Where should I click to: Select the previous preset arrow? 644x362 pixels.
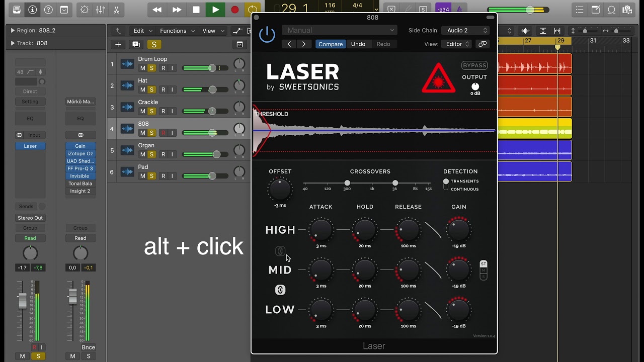289,44
